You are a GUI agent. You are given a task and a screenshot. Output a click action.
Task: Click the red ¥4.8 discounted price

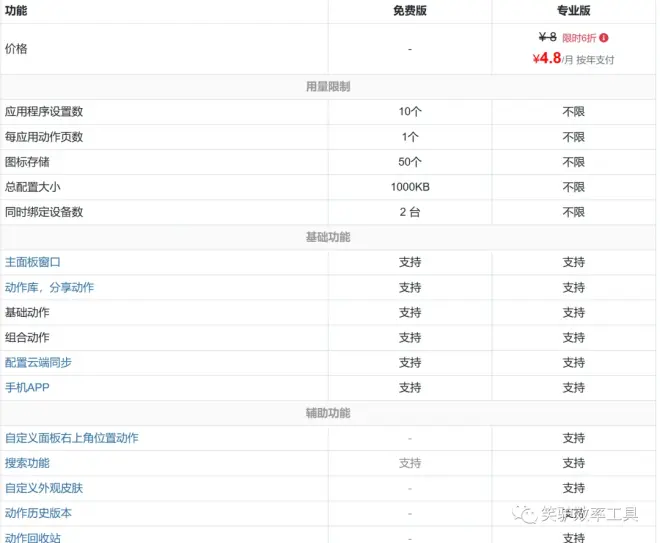tap(547, 58)
